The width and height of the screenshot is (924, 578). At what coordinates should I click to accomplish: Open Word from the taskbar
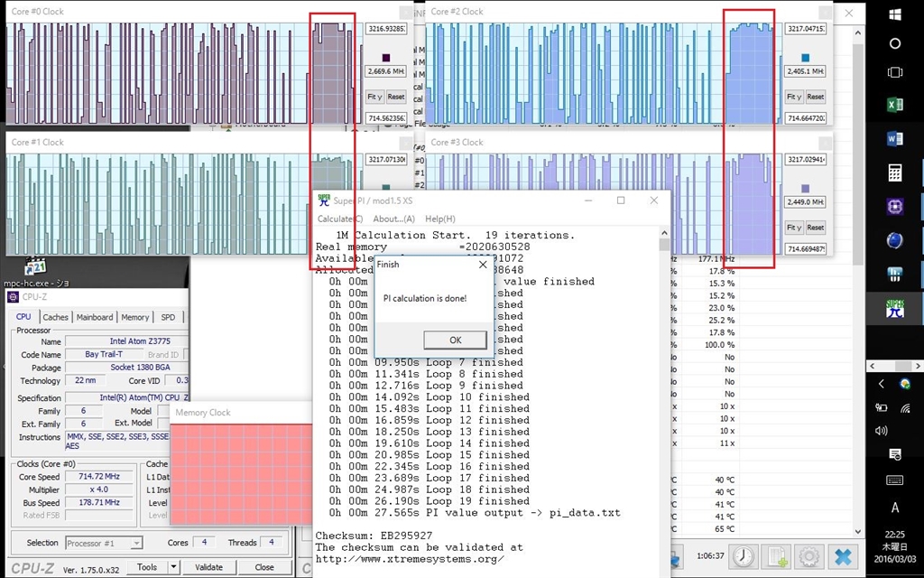894,139
